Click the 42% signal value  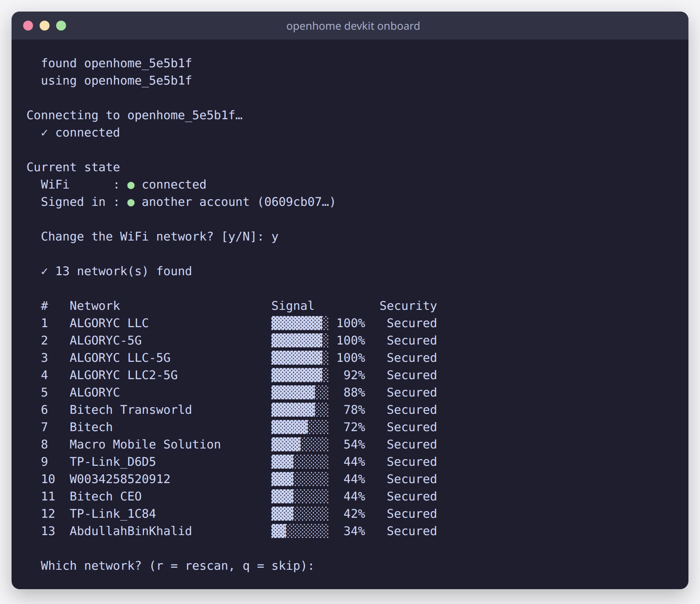(x=354, y=514)
